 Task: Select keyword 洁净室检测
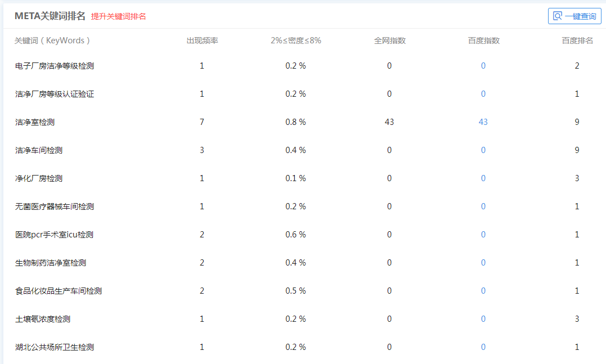[x=35, y=123]
